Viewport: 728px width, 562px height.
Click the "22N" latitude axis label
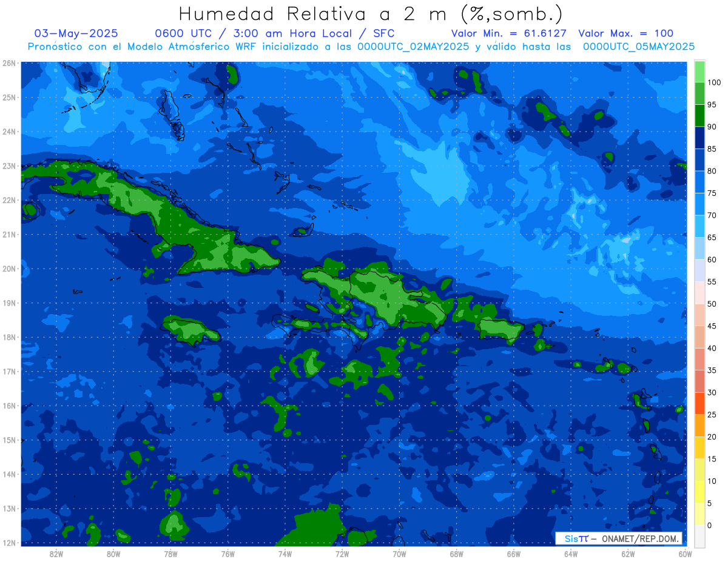pos(8,200)
